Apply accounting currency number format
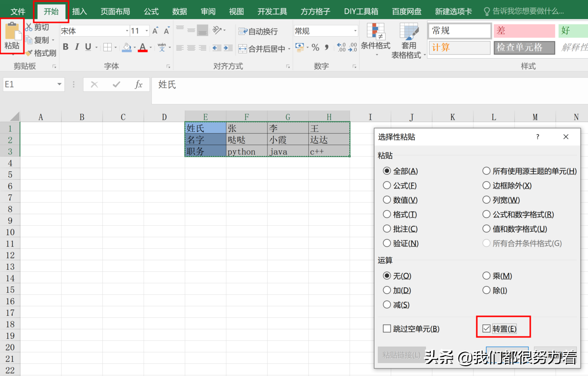 pos(299,47)
